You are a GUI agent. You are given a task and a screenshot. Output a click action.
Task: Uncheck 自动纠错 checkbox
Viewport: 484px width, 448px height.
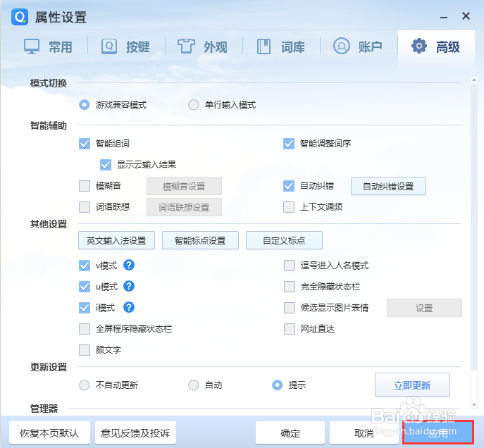[x=289, y=186]
